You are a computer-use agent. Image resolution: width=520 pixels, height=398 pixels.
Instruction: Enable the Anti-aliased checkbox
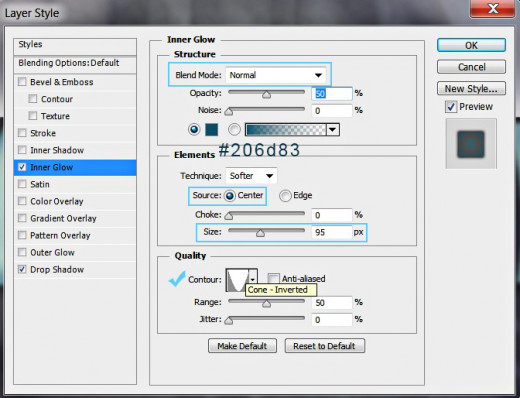tap(273, 278)
